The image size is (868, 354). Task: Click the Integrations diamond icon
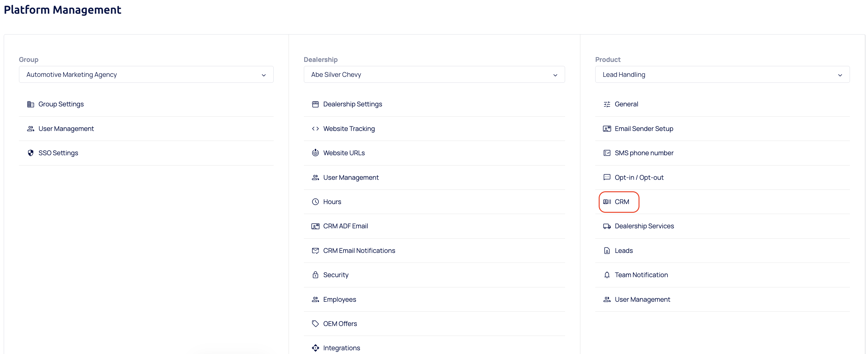(315, 348)
